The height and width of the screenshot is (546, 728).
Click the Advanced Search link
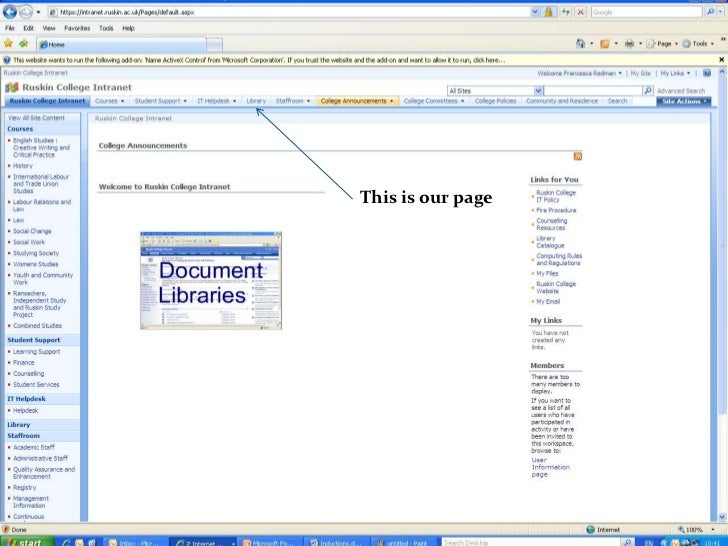click(681, 91)
